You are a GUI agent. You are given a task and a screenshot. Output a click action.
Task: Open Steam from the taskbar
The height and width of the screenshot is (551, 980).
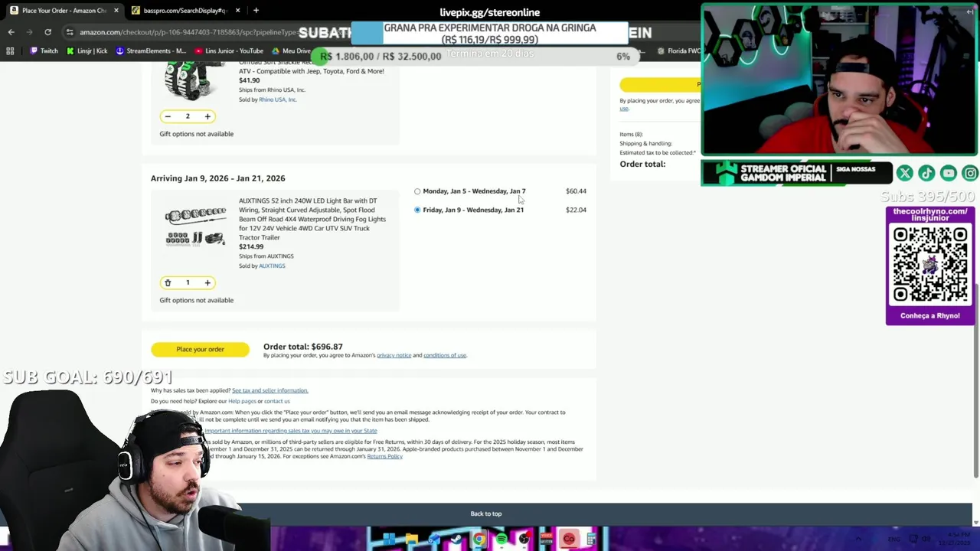[x=457, y=540]
